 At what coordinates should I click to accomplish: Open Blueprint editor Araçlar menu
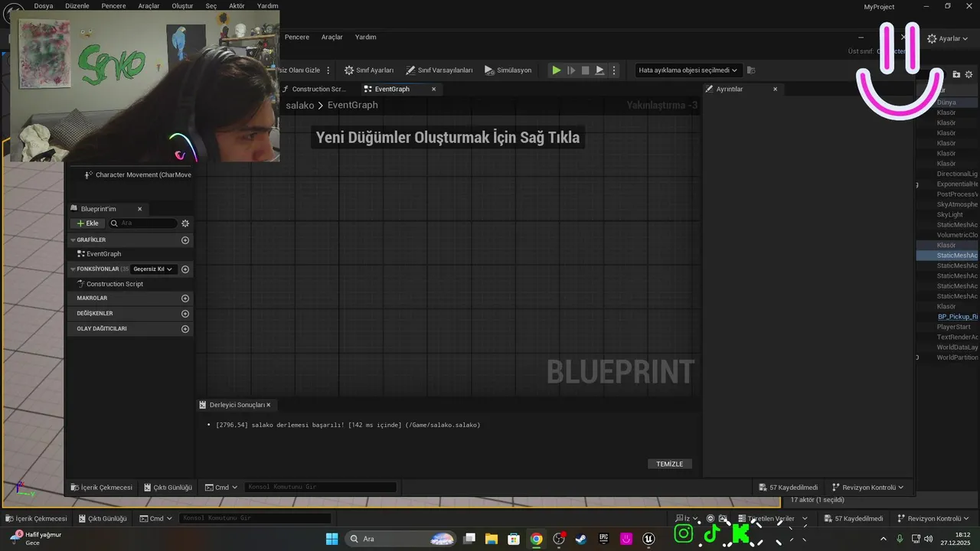[x=332, y=37]
